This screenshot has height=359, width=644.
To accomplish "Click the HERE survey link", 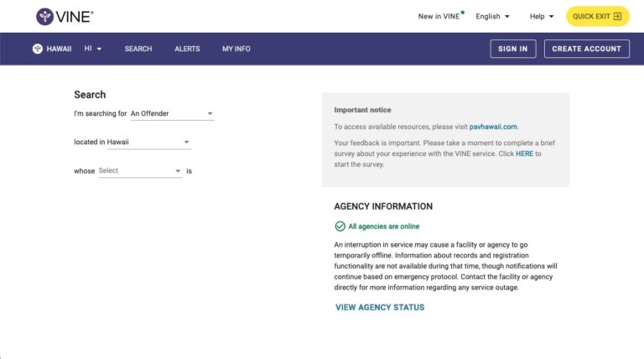I will coord(524,153).
